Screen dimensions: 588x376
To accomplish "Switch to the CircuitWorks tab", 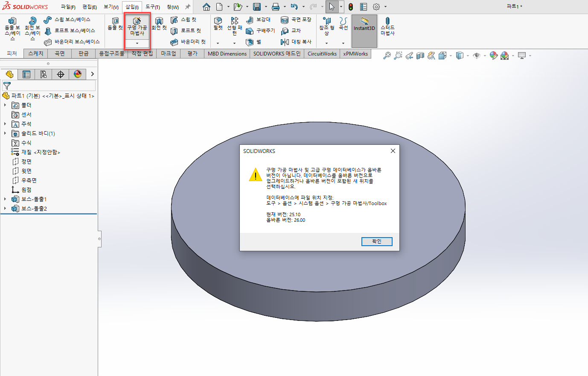I will click(x=322, y=53).
